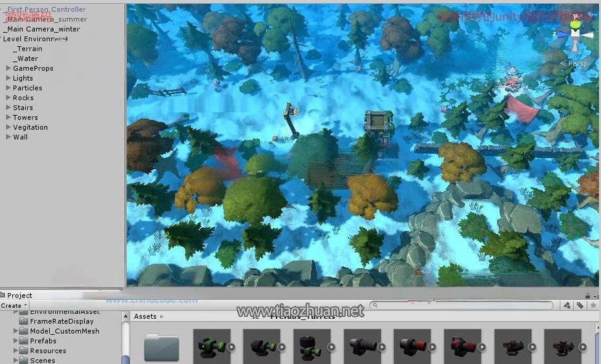Select the Project tab
The height and width of the screenshot is (364, 601).
pyautogui.click(x=16, y=296)
